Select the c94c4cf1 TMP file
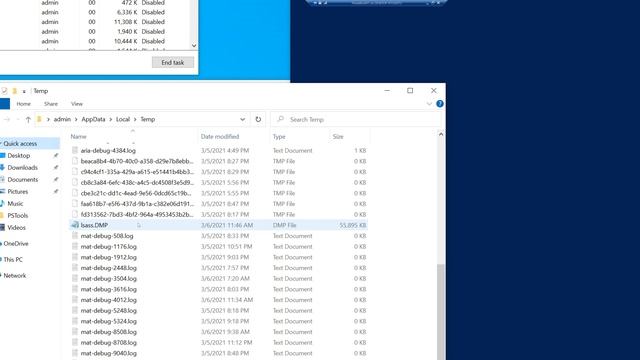This screenshot has height=360, width=640. (218, 172)
